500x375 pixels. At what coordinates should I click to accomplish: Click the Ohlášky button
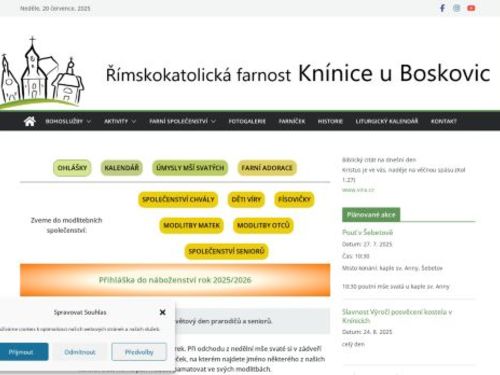point(72,168)
